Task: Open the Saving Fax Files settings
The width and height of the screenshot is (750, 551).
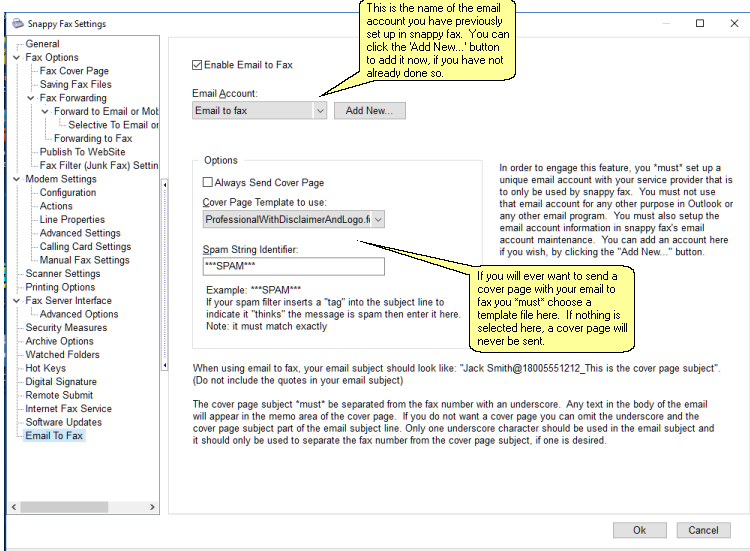Action: click(x=76, y=84)
